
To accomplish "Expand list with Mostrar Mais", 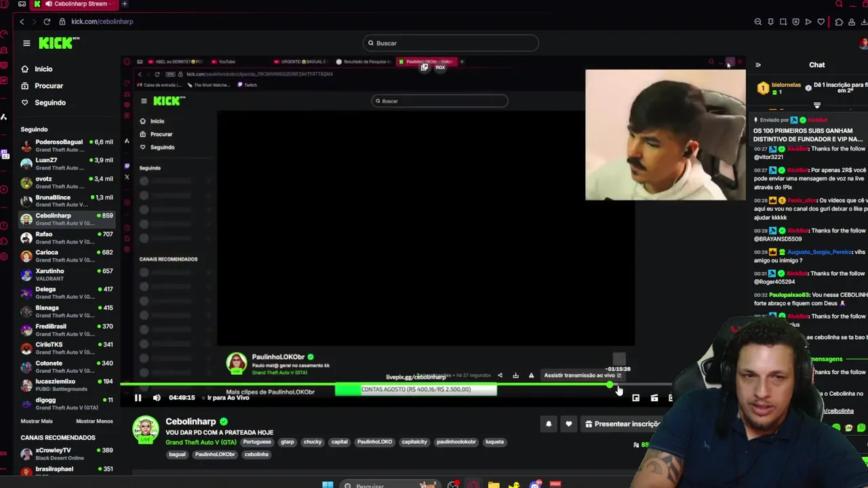I will tap(37, 422).
